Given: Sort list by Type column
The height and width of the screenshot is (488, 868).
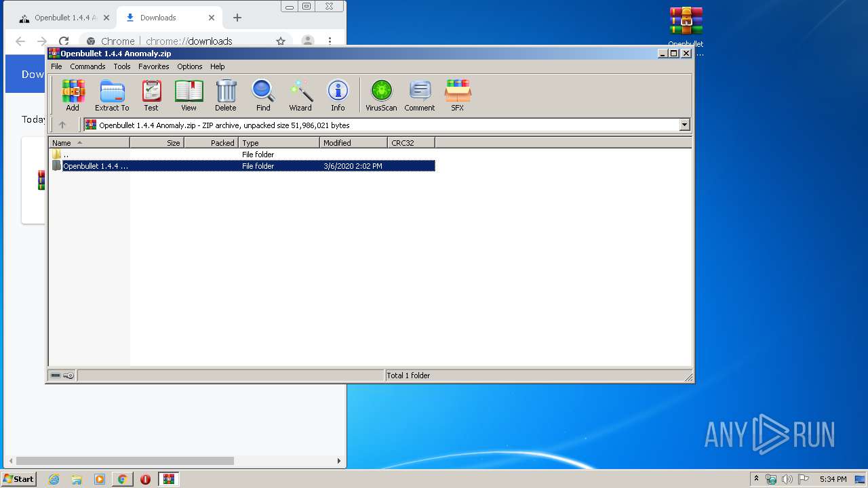Looking at the screenshot, I should coord(279,142).
